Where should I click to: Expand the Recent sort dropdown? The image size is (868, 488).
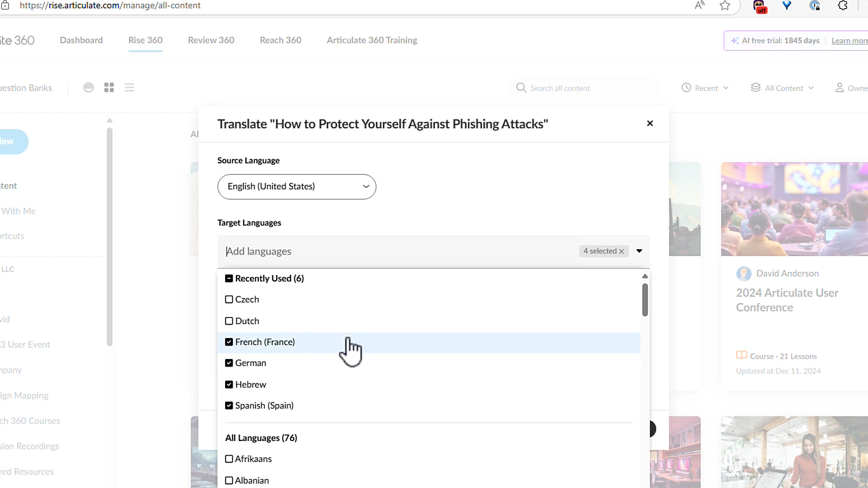(705, 88)
